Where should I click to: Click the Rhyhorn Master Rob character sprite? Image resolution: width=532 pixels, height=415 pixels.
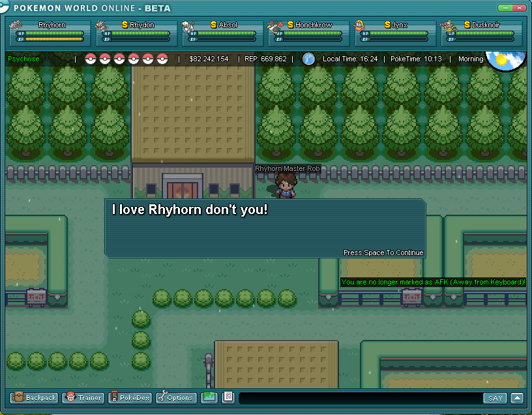tap(286, 185)
